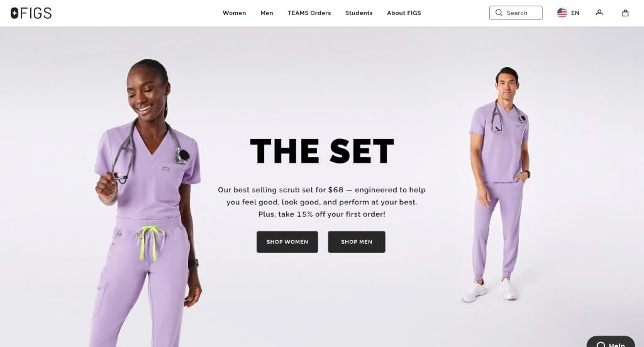Image resolution: width=644 pixels, height=347 pixels.
Task: Click the man in lilac scrubs
Action: [x=496, y=185]
